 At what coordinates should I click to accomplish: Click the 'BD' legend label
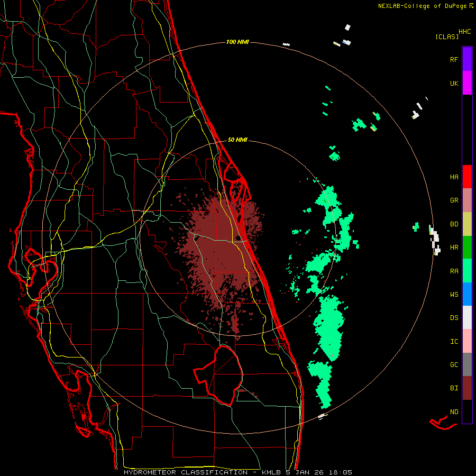click(x=454, y=224)
